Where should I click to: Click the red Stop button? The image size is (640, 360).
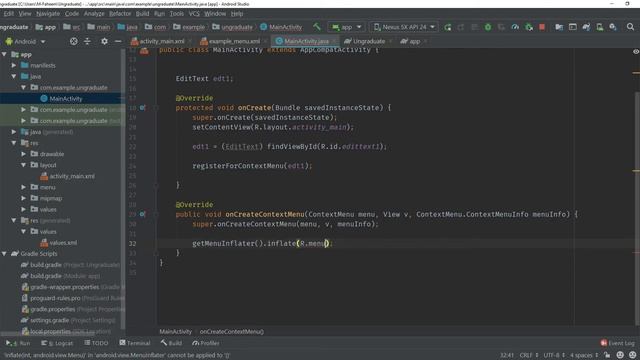coord(542,27)
